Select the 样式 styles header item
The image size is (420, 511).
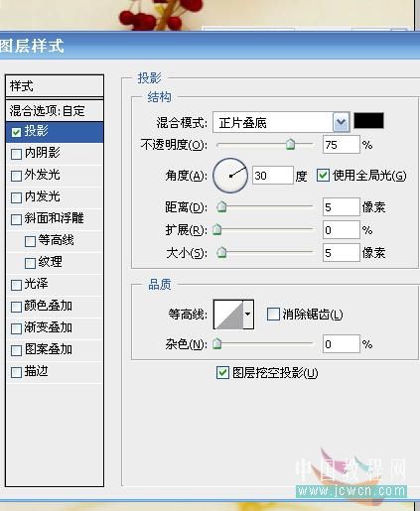pos(55,86)
